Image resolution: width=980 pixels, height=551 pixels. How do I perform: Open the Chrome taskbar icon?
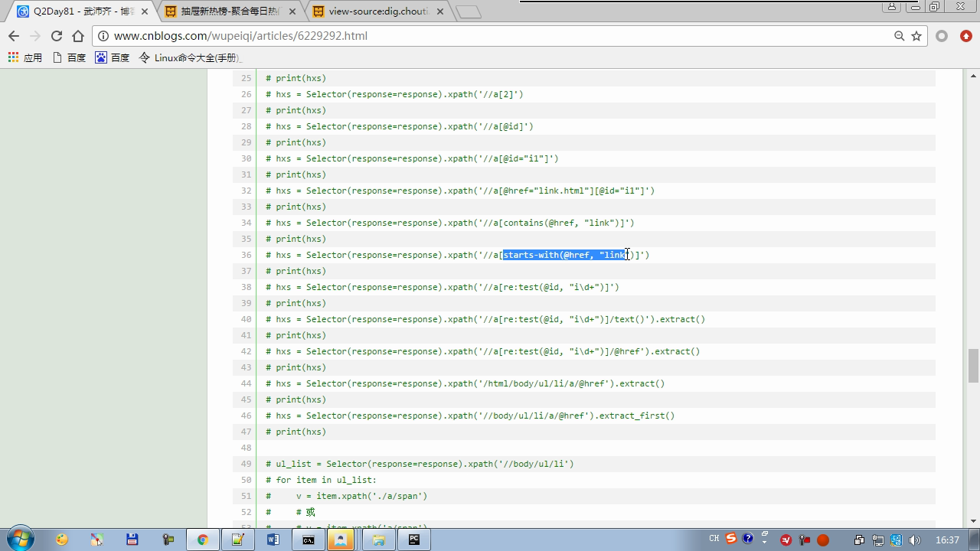pos(202,540)
